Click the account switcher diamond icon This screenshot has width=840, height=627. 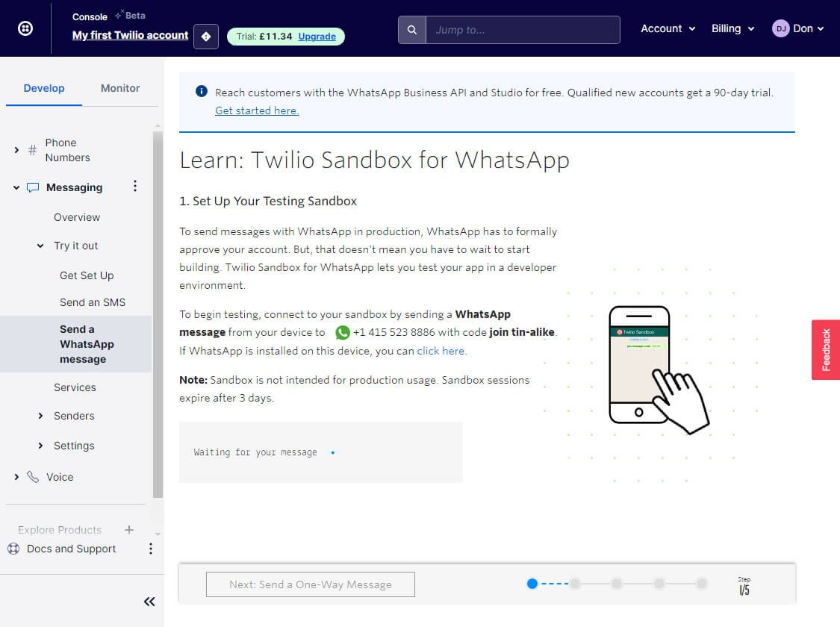pos(206,37)
